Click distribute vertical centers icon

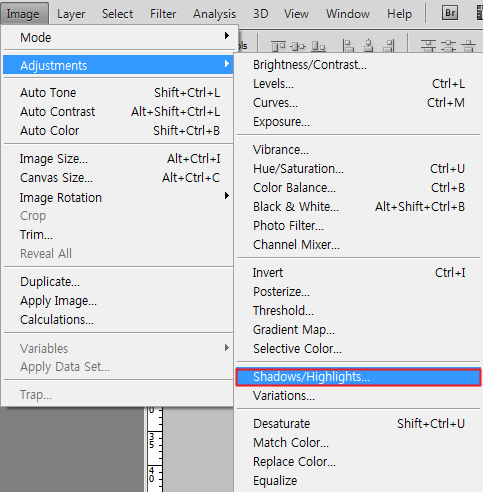[x=448, y=46]
